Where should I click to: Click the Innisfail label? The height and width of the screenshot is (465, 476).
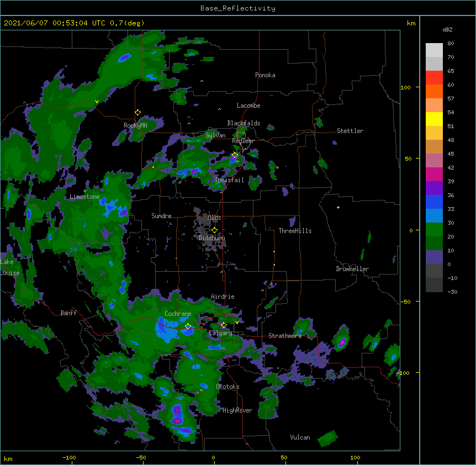(x=229, y=180)
